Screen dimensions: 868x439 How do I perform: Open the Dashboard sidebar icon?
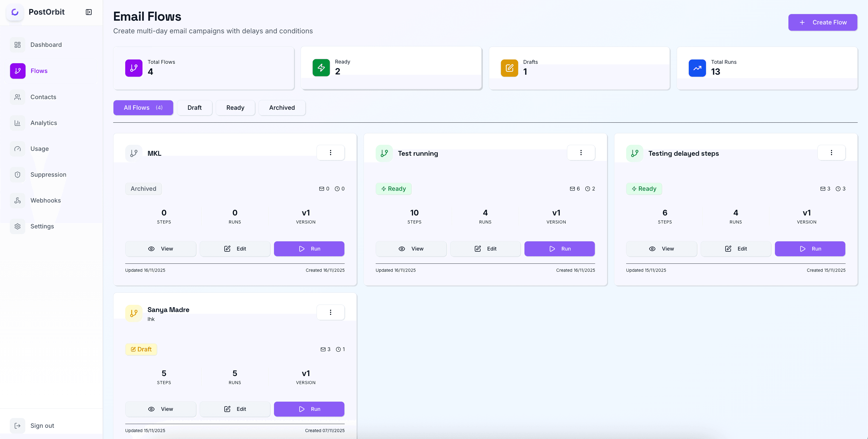(18, 45)
